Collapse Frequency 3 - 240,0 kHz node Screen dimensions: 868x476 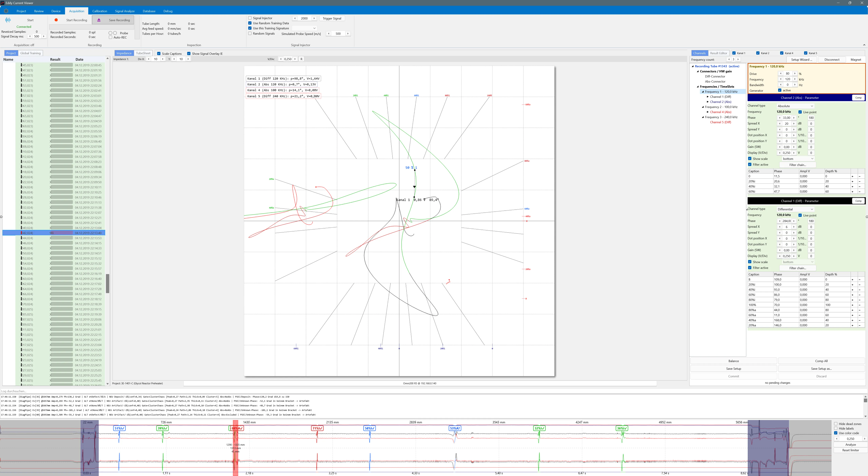click(703, 117)
